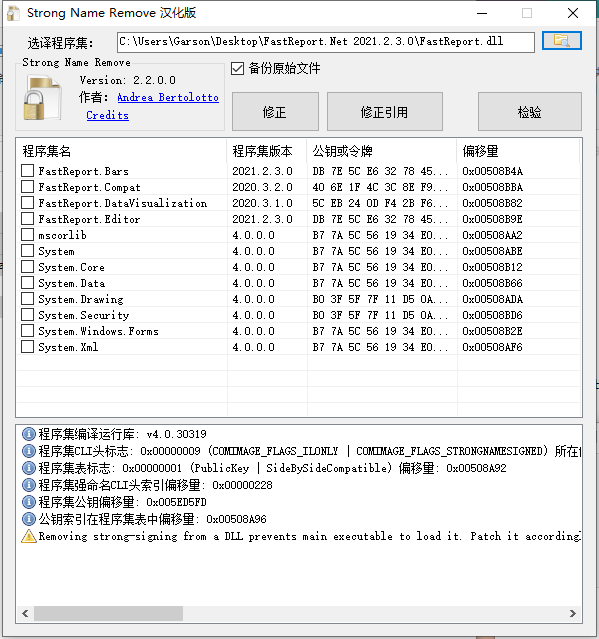This screenshot has width=599, height=639.
Task: Click the warning icon on strong-signing message
Action: click(x=29, y=536)
